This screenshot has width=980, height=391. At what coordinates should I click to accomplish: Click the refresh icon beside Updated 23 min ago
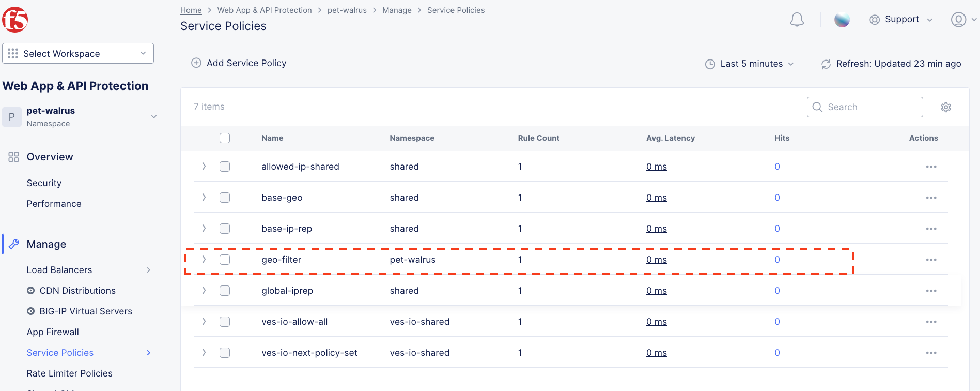coord(826,64)
